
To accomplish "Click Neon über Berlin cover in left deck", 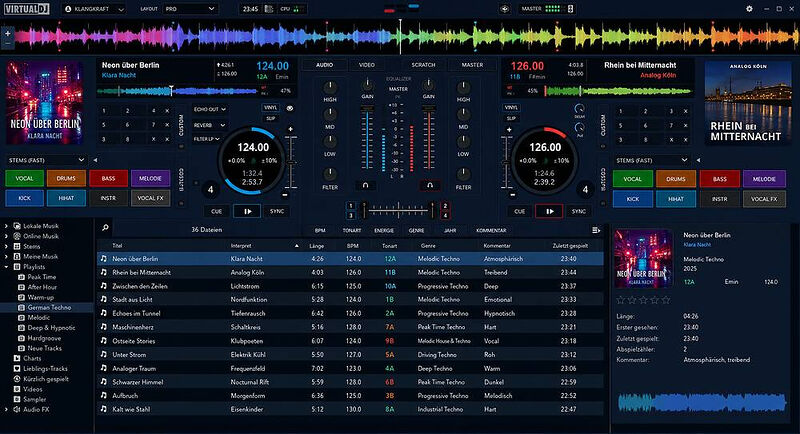I will coord(44,103).
